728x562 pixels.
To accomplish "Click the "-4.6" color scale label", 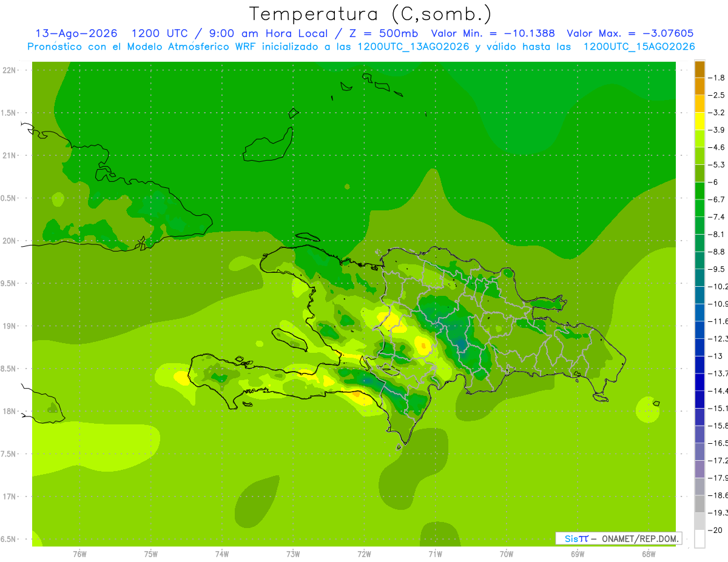I will 717,147.
